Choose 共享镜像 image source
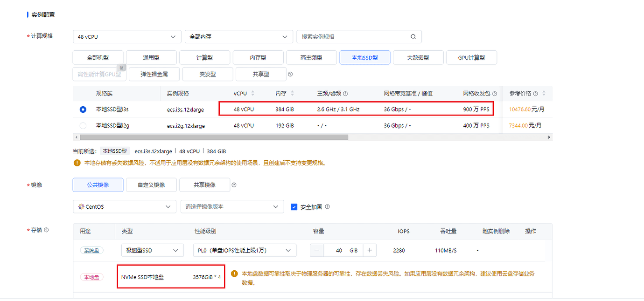Viewport: 644px width, 301px height. (x=204, y=185)
